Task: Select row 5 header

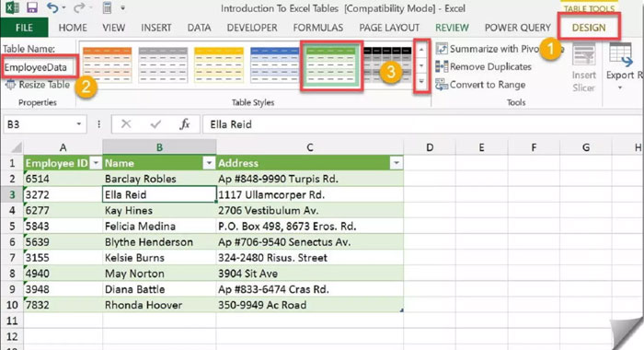Action: click(x=12, y=227)
